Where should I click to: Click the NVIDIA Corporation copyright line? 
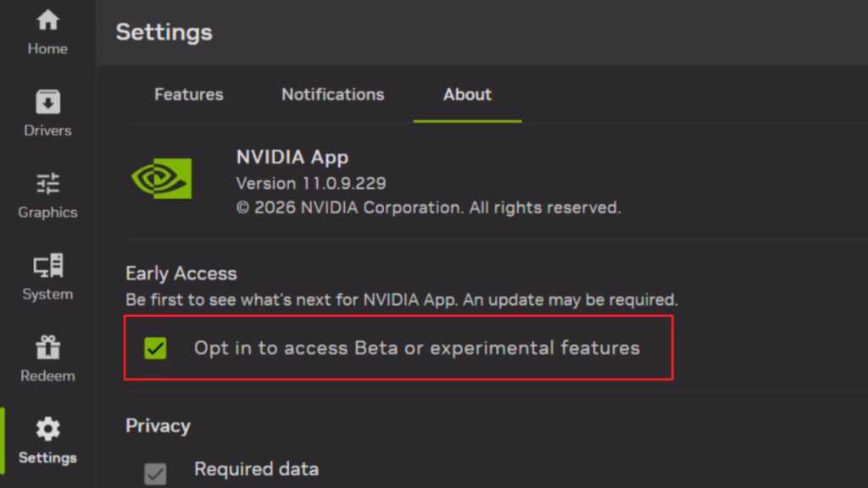(428, 208)
